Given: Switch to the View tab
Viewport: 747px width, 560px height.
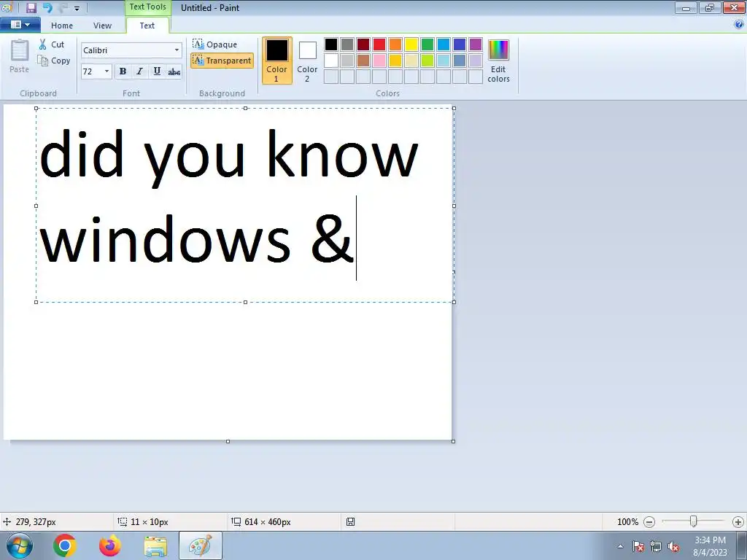Looking at the screenshot, I should 102,26.
